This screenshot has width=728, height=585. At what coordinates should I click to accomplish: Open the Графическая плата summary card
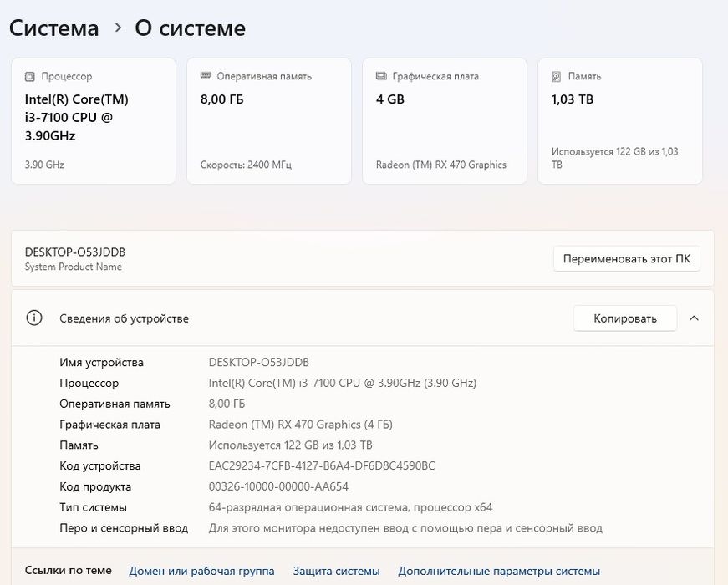click(445, 121)
